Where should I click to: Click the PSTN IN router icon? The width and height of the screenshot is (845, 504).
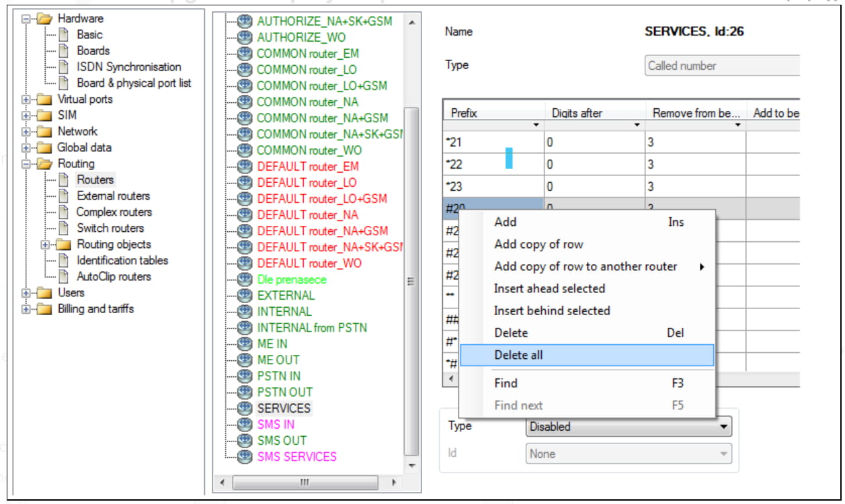[245, 376]
